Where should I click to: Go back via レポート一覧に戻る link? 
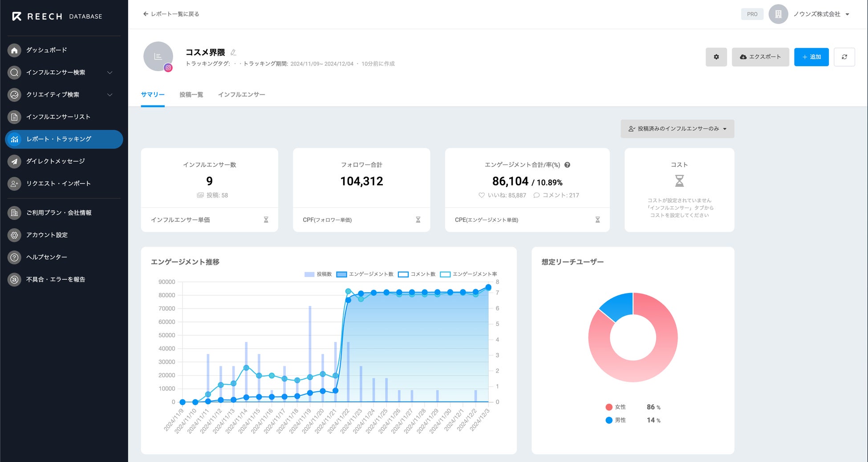(171, 14)
